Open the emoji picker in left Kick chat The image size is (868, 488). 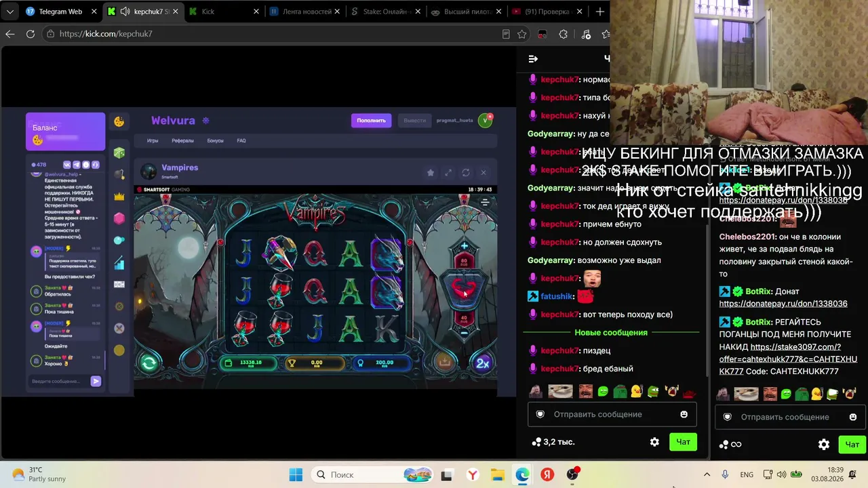[684, 414]
